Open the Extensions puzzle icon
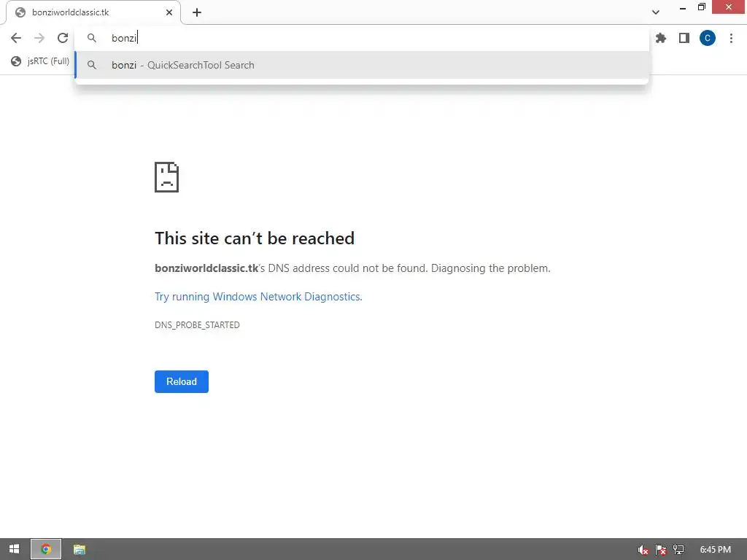The width and height of the screenshot is (747, 560). [x=661, y=38]
